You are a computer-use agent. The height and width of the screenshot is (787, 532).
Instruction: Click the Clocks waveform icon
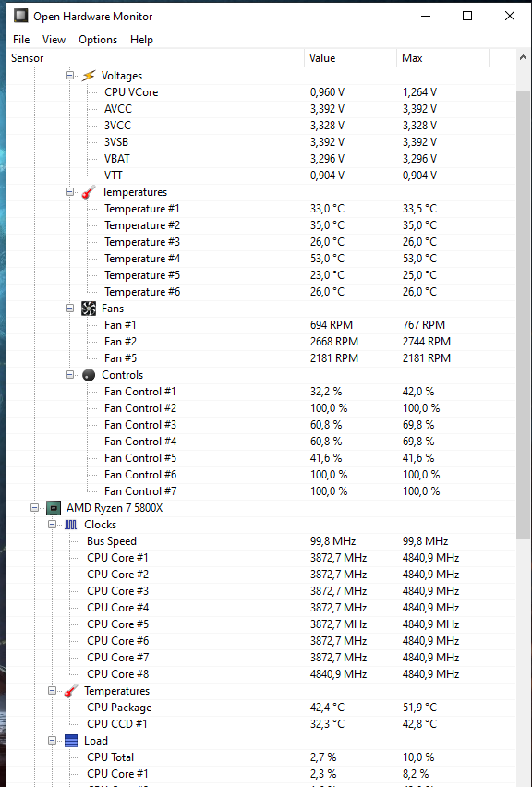[x=71, y=525]
